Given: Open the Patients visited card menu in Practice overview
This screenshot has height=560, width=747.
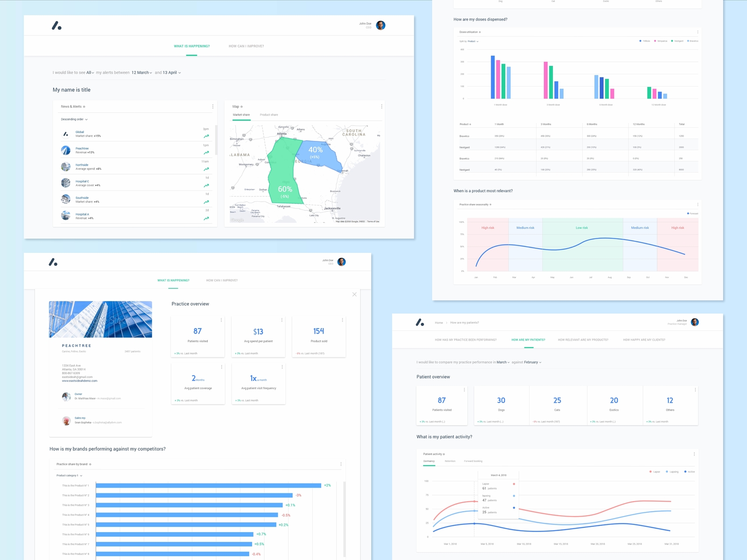Looking at the screenshot, I should 221,320.
